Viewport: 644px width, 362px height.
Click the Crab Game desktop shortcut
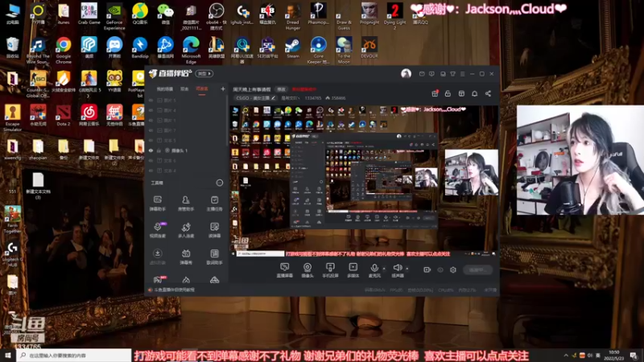point(89,14)
